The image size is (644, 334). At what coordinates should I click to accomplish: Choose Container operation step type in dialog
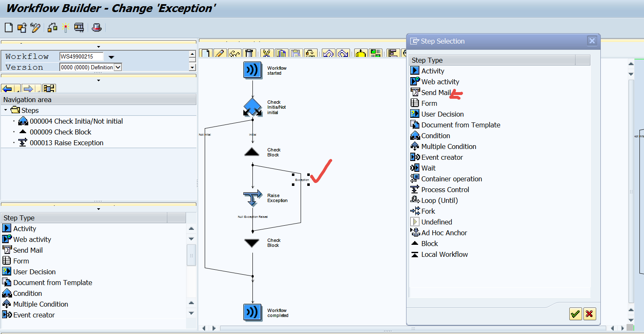[x=451, y=179]
